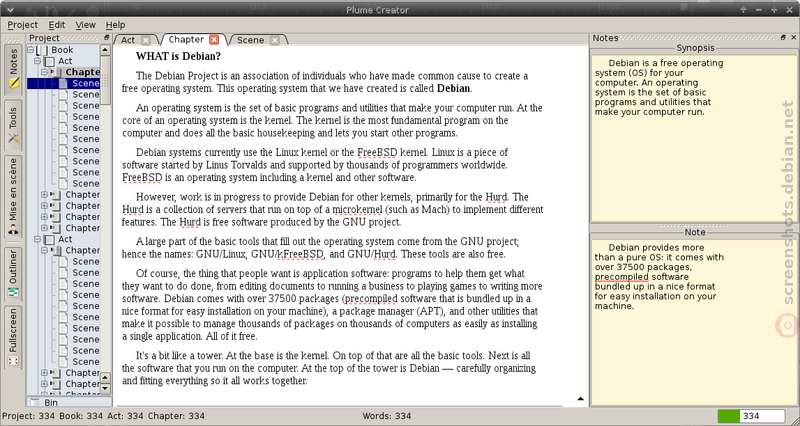800x426 pixels.
Task: Collapse the expanded Chapter under second Act
Action: (x=44, y=250)
